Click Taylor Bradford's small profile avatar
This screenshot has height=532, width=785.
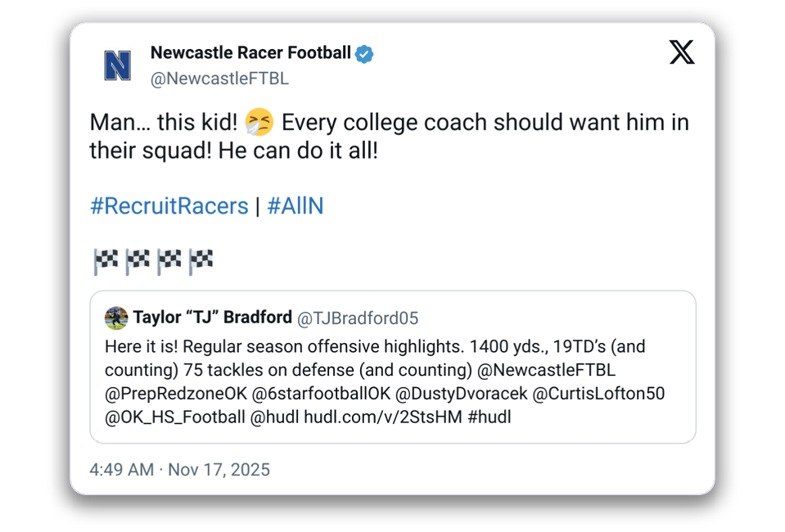pos(116,318)
